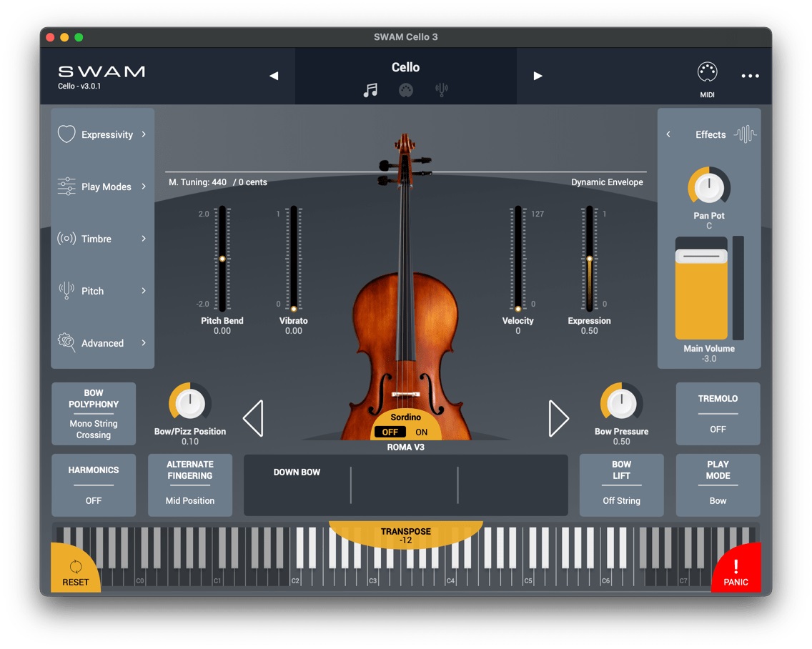Collapse the Effects panel chevron
The image size is (812, 649).
[668, 134]
